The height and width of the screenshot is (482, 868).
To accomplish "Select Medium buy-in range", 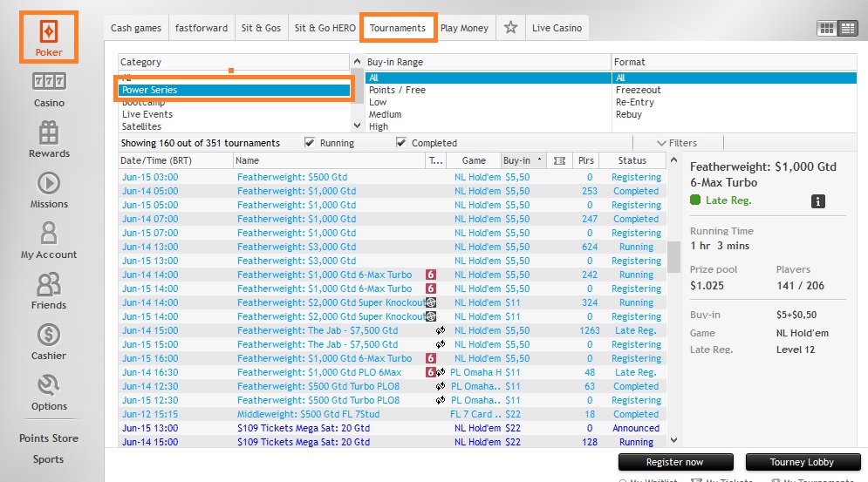I will click(x=488, y=114).
